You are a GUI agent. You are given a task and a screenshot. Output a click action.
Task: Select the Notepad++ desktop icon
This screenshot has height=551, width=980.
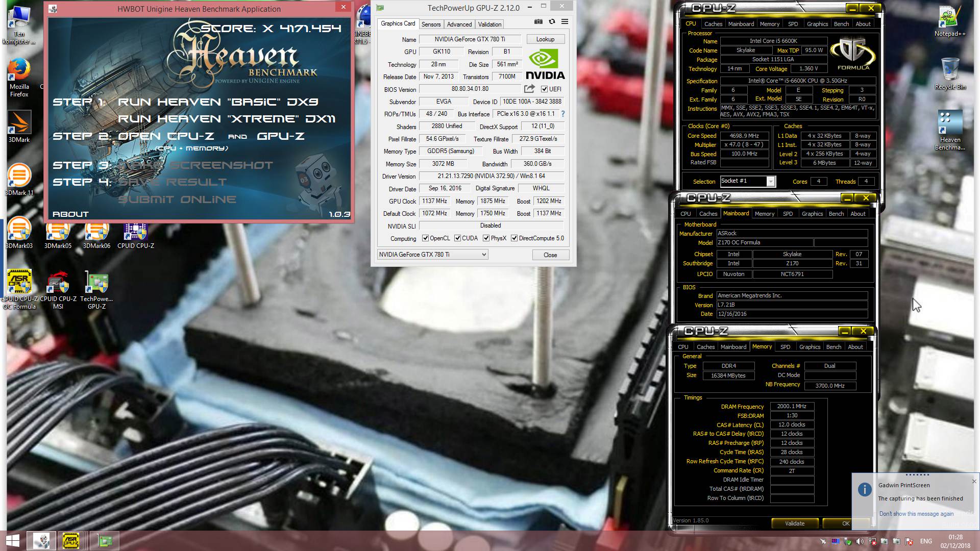tap(950, 21)
